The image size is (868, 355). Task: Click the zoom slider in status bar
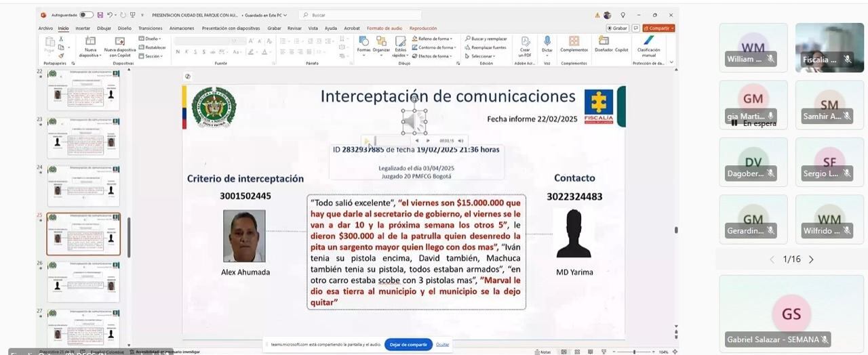tap(633, 352)
